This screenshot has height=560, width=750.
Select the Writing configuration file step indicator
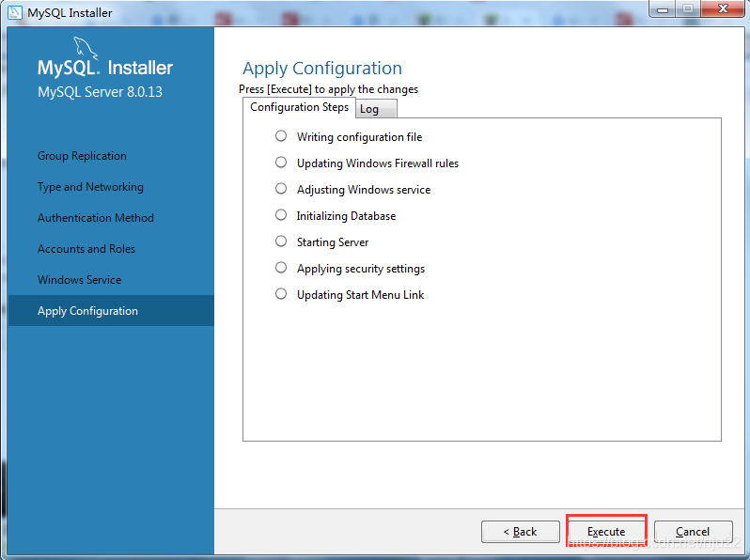[x=281, y=136]
